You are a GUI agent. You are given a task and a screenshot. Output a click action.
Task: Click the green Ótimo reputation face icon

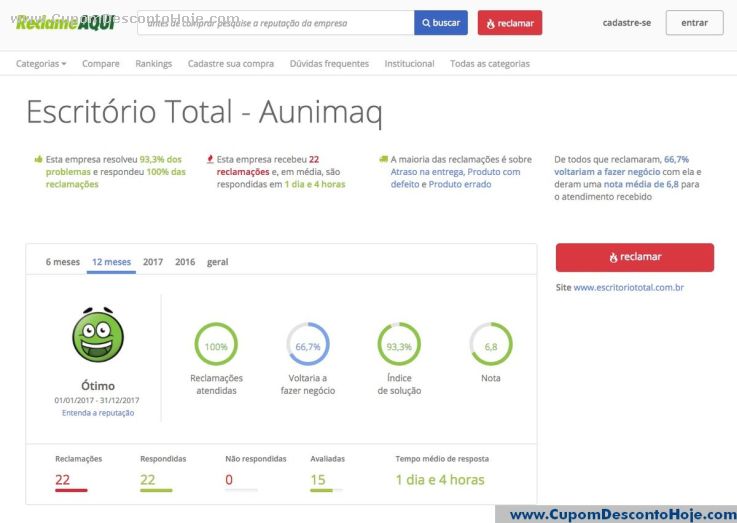point(98,335)
